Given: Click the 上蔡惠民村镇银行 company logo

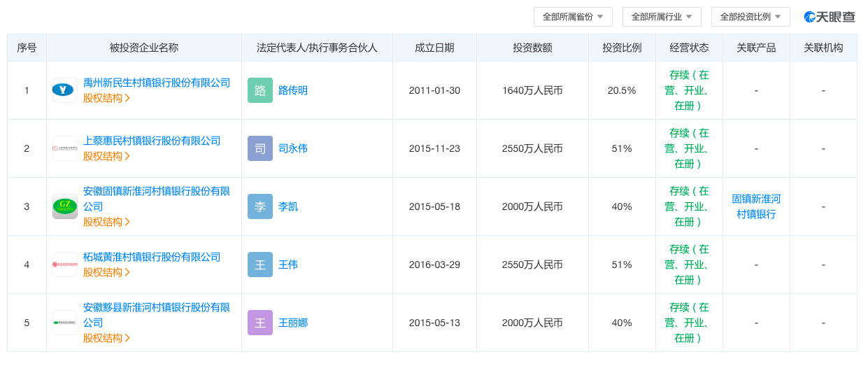Looking at the screenshot, I should tap(65, 148).
